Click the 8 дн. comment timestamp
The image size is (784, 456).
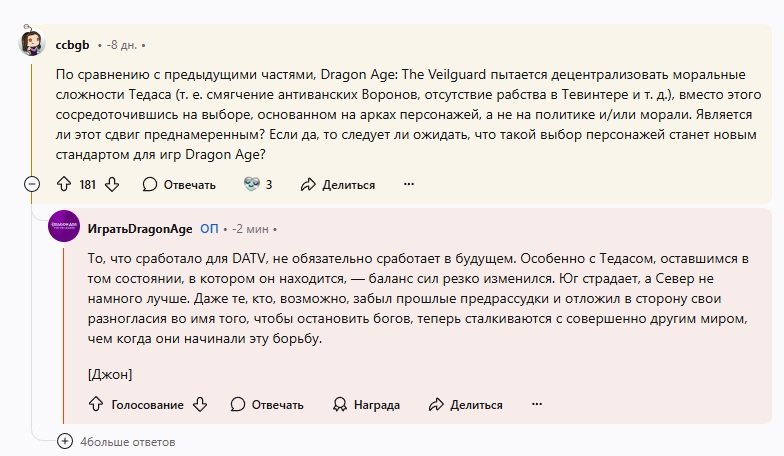[122, 45]
